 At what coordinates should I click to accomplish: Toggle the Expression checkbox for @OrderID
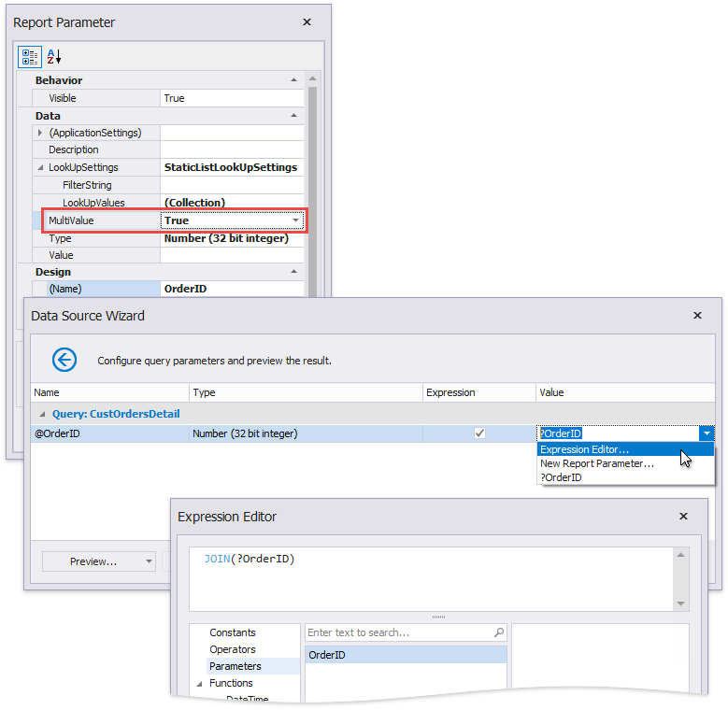pyautogui.click(x=479, y=433)
